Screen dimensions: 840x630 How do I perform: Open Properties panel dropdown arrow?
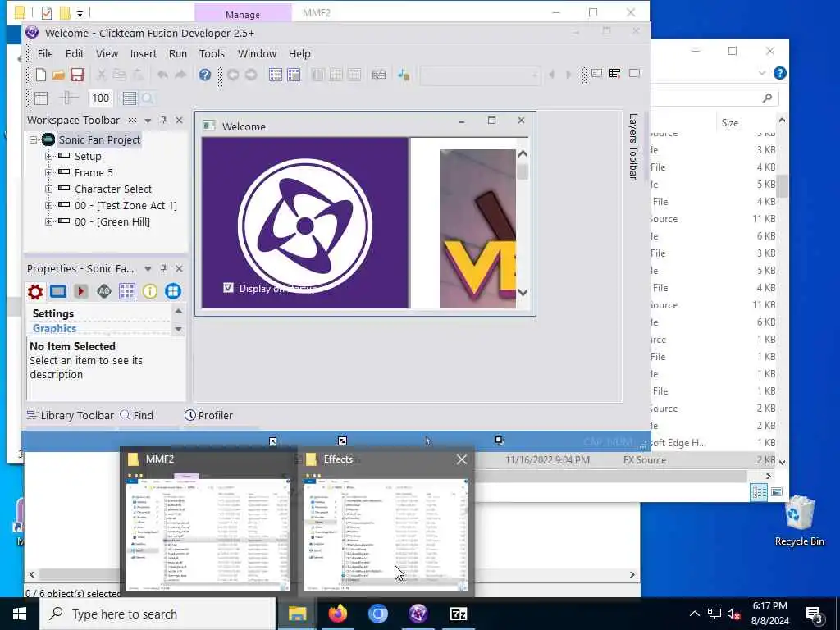[x=148, y=269]
